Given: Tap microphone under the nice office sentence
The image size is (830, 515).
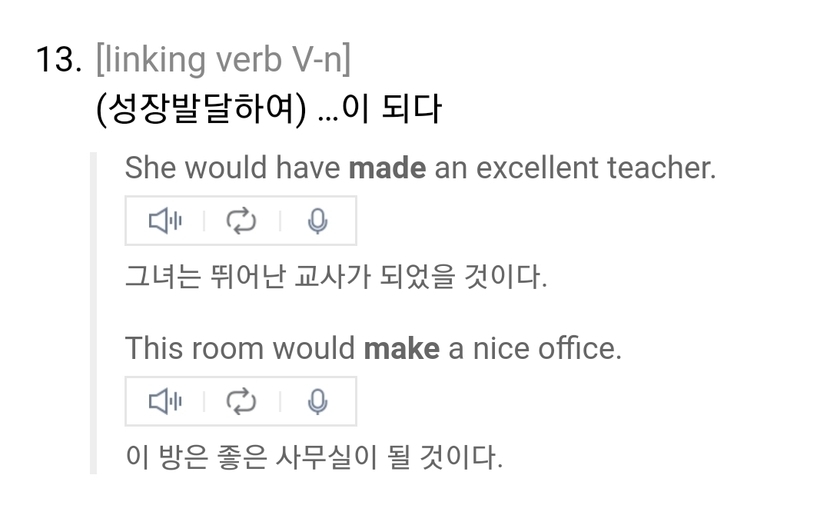Looking at the screenshot, I should tap(317, 402).
